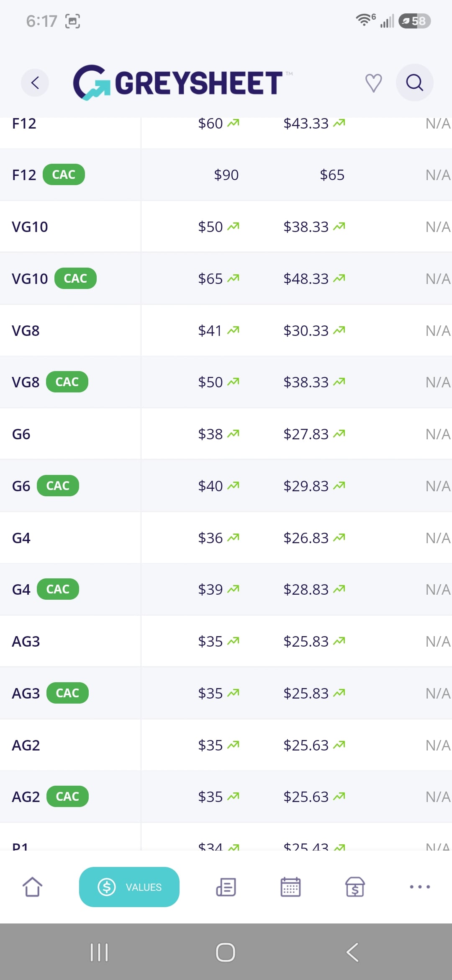This screenshot has width=452, height=980.
Task: Tap the $65 price for VG10 CAC
Action: [x=210, y=279]
